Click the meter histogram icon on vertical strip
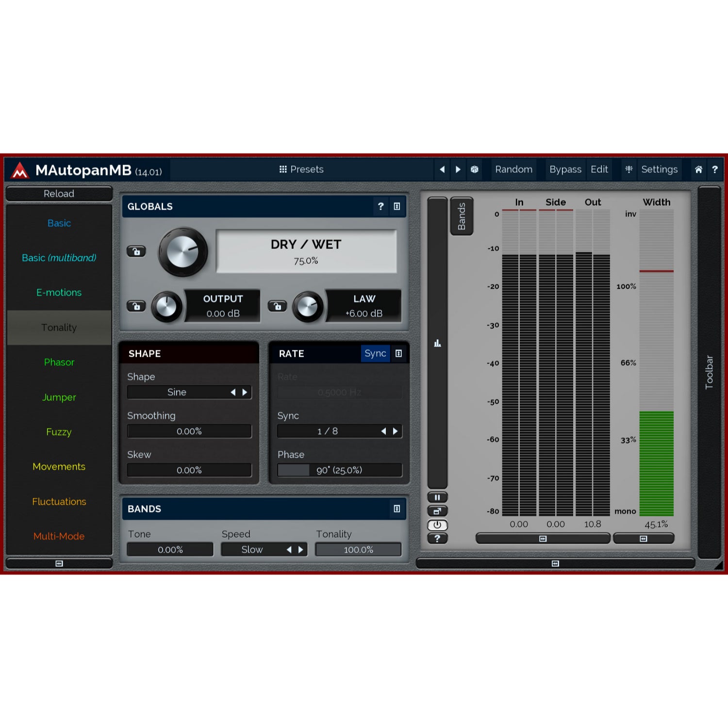The height and width of the screenshot is (728, 728). (x=437, y=343)
